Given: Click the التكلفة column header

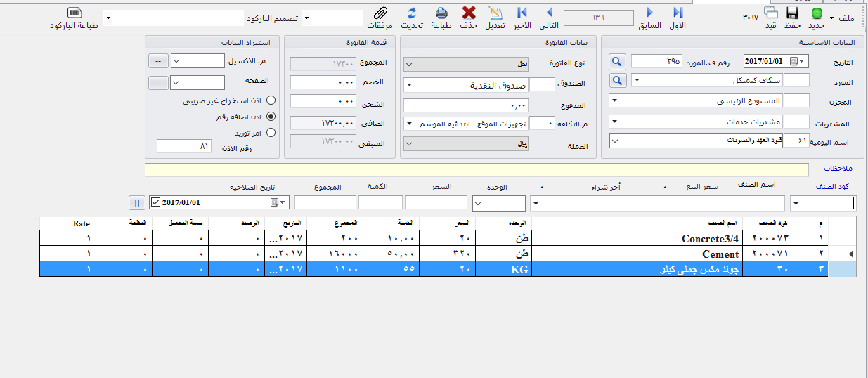Looking at the screenshot, I should 123,223.
